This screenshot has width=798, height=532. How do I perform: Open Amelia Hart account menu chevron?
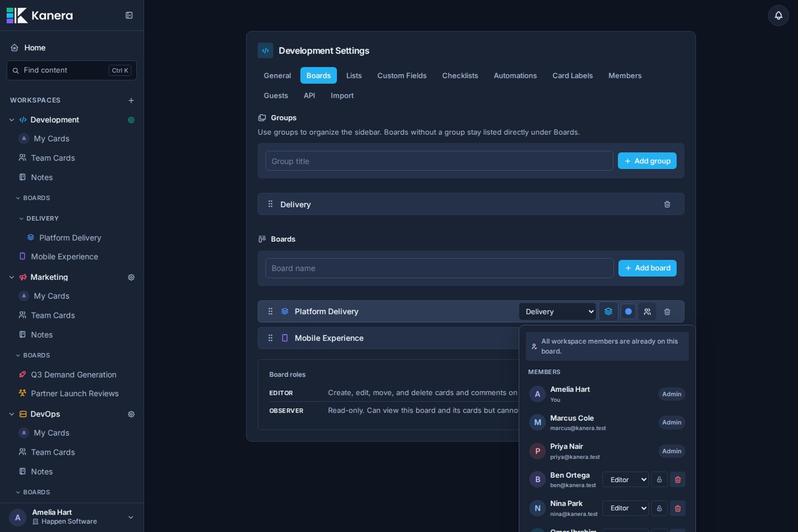coord(131,518)
